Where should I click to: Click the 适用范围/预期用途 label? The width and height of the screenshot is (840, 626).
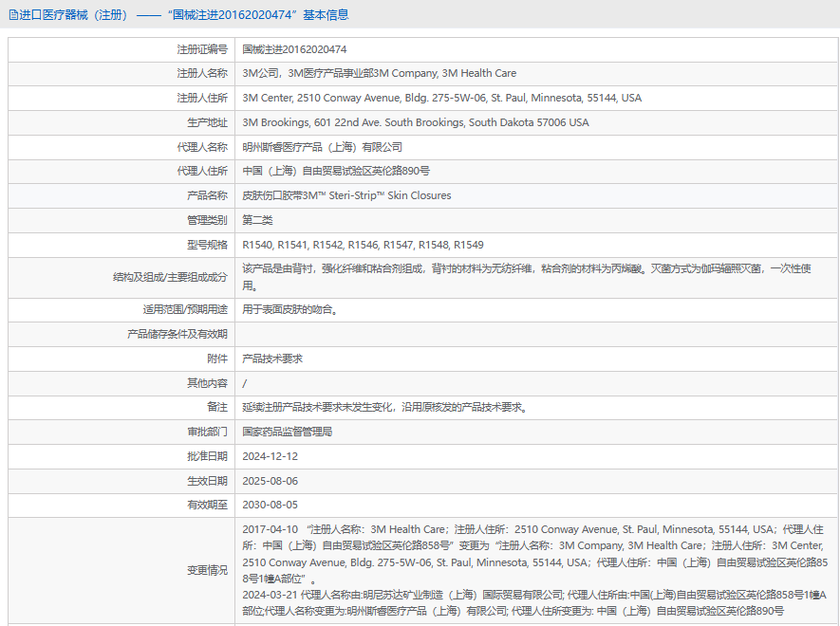coord(185,309)
